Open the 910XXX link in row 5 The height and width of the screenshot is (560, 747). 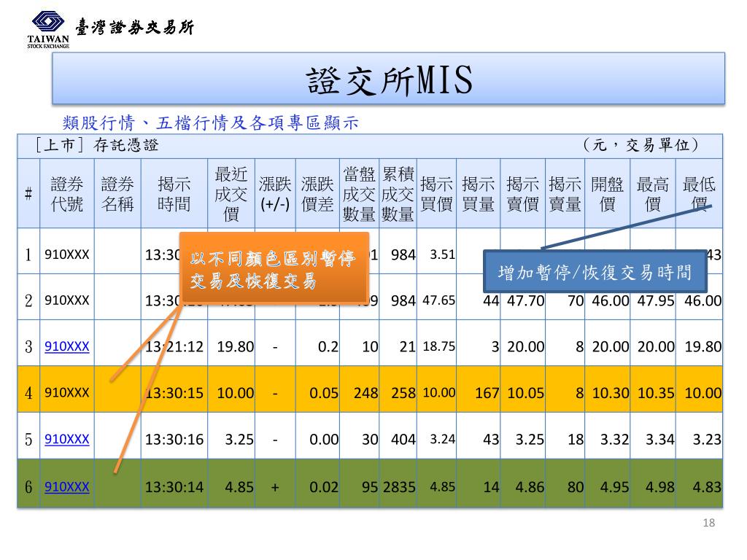click(x=66, y=438)
